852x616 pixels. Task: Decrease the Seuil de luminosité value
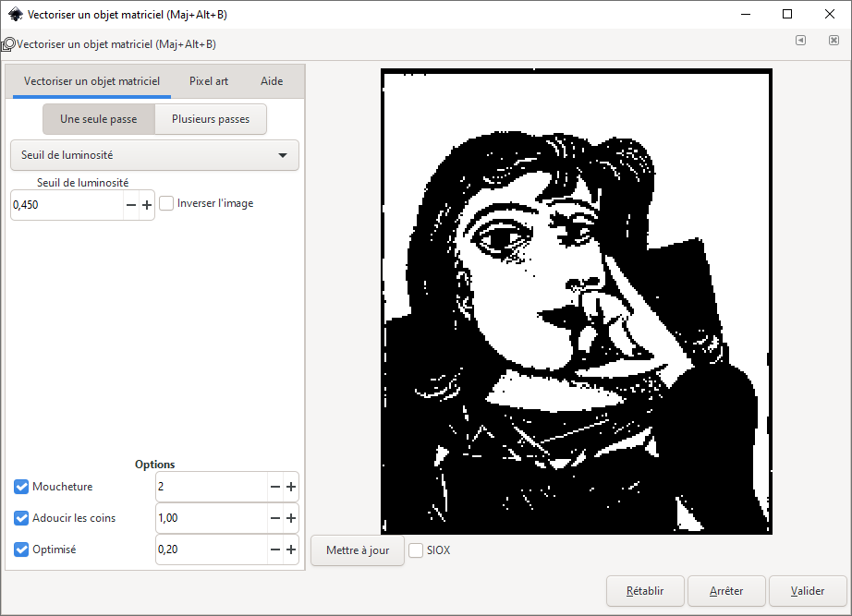[131, 205]
